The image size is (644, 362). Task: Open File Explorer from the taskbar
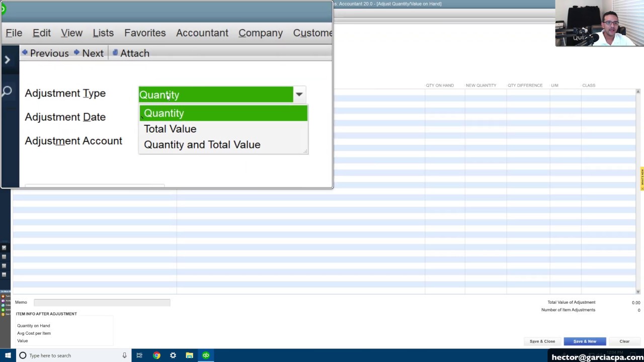point(189,355)
